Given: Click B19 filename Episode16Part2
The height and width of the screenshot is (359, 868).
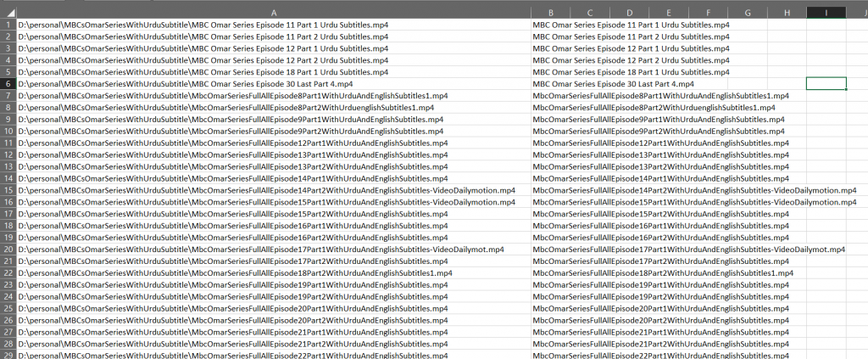Looking at the screenshot, I should point(661,238).
